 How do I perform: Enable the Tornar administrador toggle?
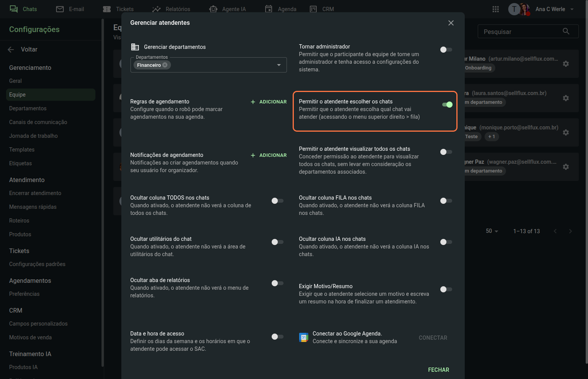tap(446, 50)
